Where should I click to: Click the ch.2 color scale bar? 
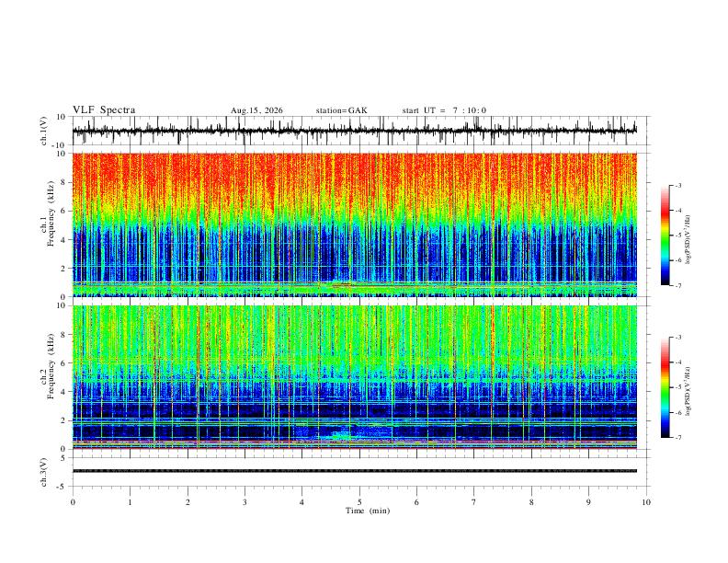pyautogui.click(x=665, y=387)
